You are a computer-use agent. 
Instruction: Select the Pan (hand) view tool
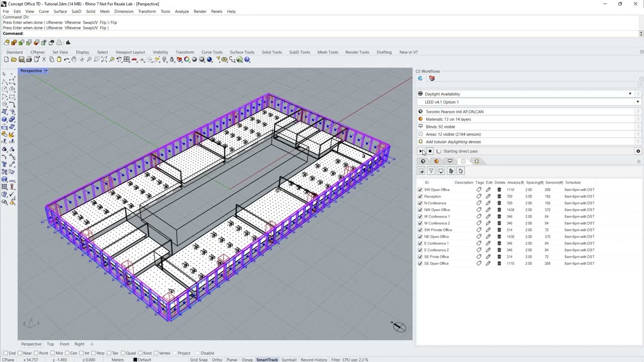[74, 59]
